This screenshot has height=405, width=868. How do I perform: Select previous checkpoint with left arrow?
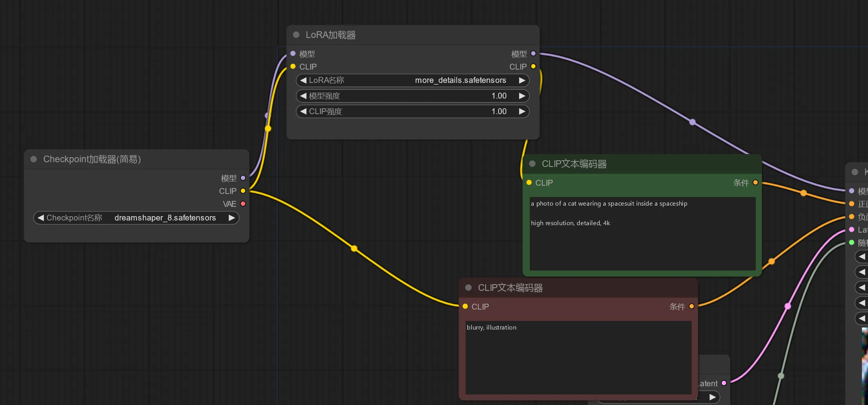tap(41, 218)
